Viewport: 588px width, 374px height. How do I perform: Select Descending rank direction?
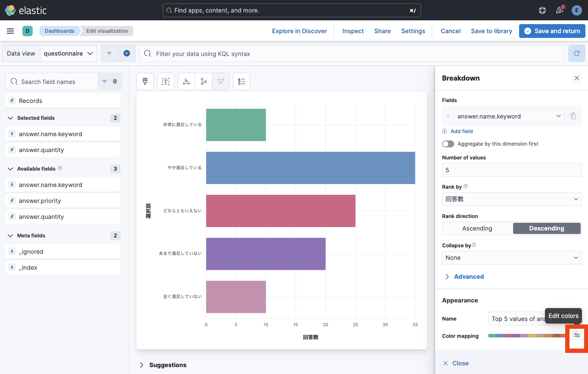pyautogui.click(x=547, y=228)
